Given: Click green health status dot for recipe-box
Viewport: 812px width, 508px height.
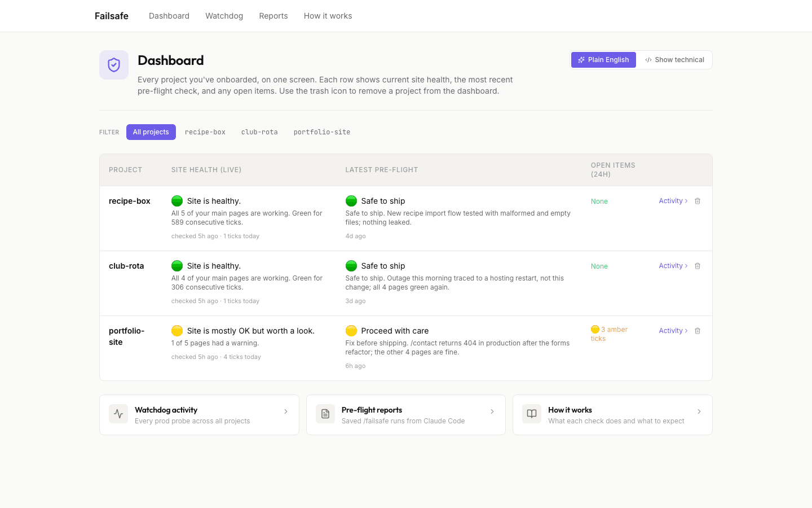Looking at the screenshot, I should [x=177, y=201].
